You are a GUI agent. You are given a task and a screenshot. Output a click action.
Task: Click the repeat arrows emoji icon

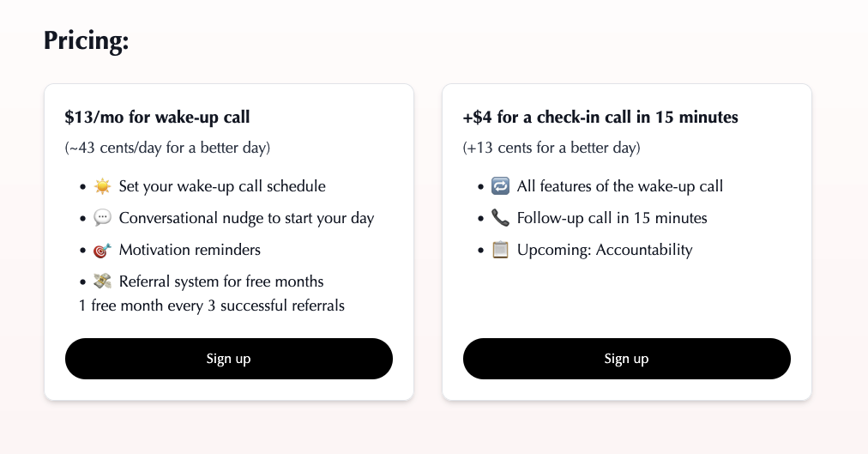coord(501,187)
